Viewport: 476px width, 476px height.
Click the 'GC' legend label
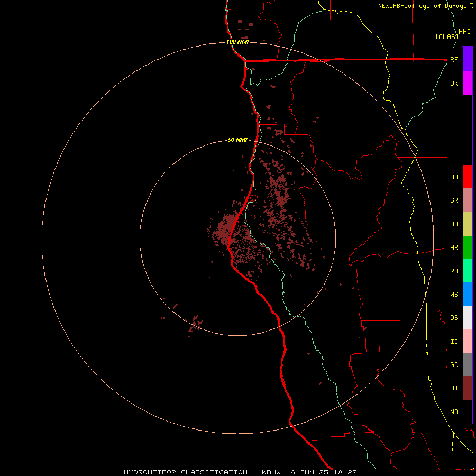pos(454,365)
